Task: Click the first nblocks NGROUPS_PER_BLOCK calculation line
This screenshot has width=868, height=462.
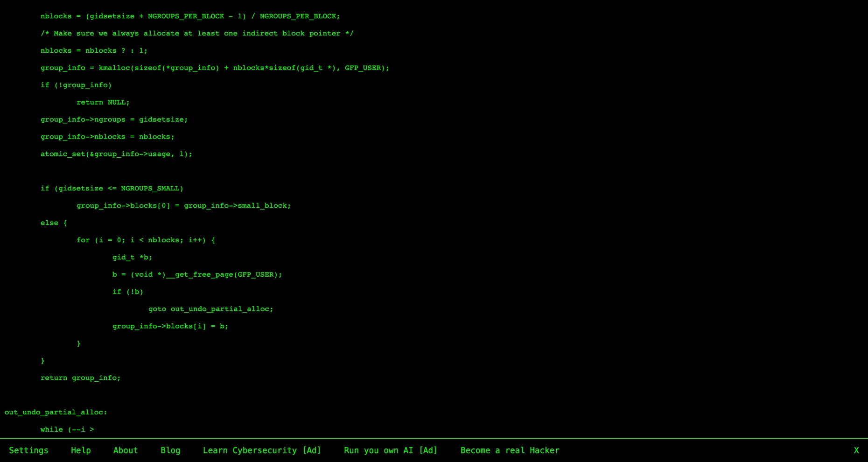Action: pos(190,16)
